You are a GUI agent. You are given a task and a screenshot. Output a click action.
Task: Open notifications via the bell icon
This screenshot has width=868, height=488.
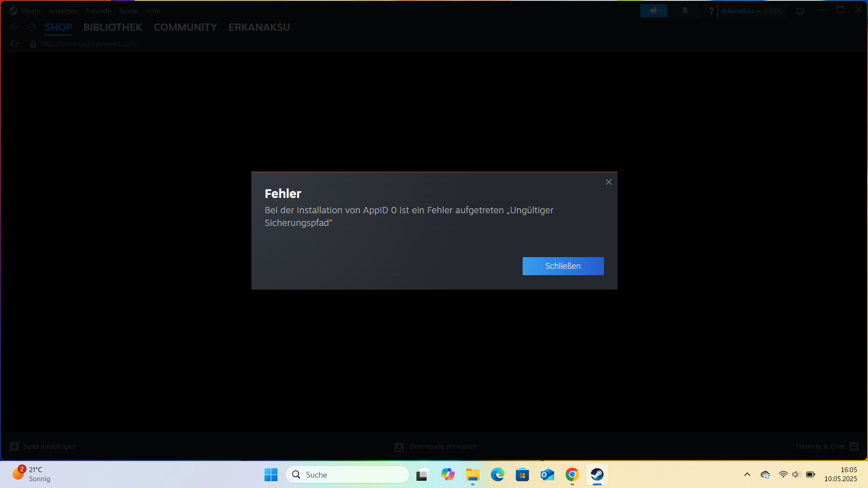pos(685,10)
